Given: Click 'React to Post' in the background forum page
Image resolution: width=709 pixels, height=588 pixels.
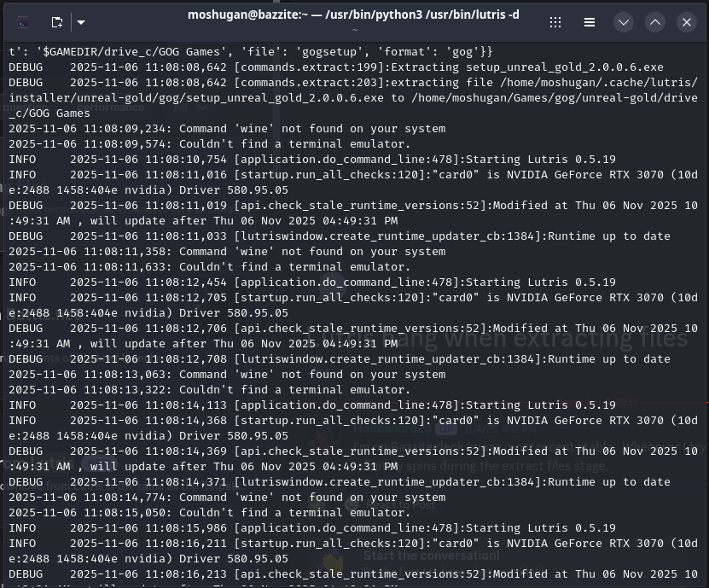Looking at the screenshot, I should (401, 504).
